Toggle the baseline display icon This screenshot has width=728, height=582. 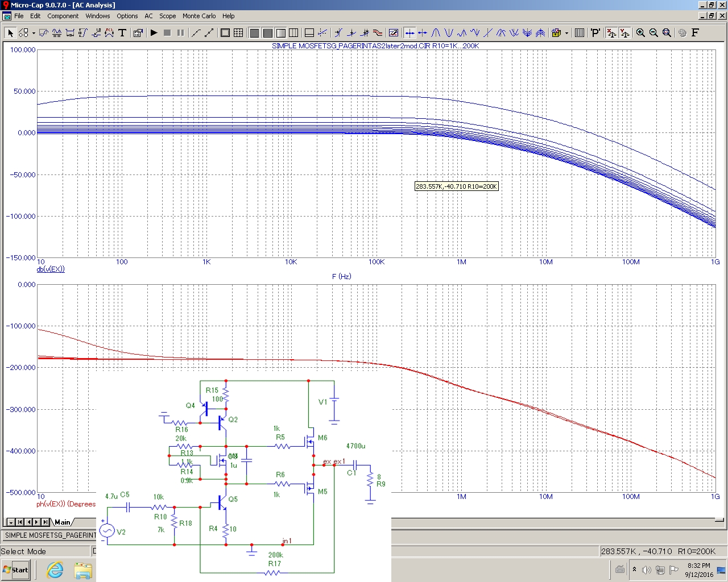[x=309, y=33]
